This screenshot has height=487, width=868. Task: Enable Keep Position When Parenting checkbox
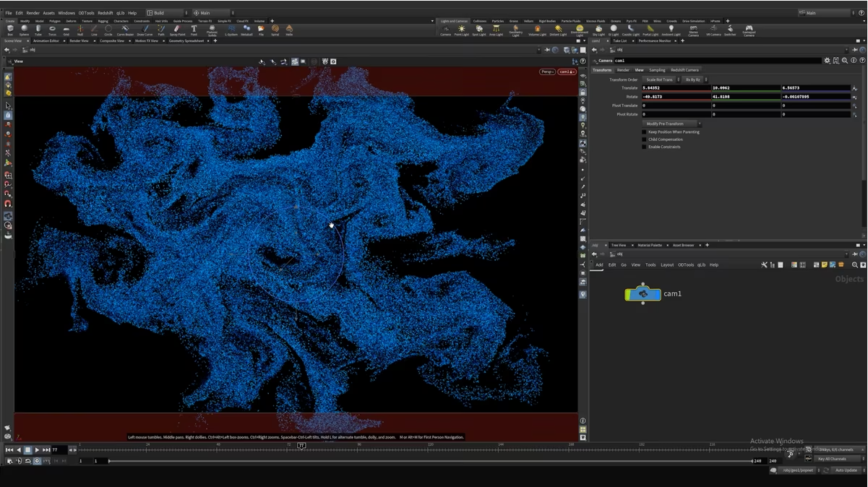645,132
